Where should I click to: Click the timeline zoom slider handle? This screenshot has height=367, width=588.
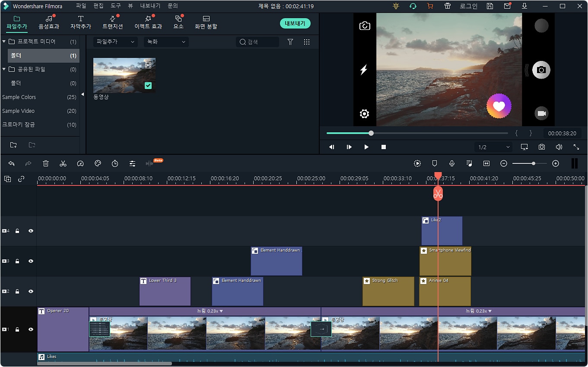(x=534, y=163)
